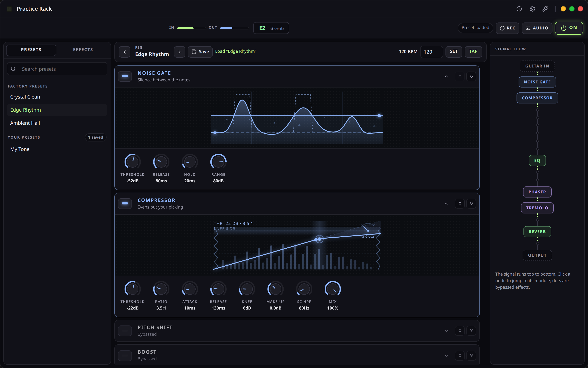
Task: Move Pitch Shift module down
Action: pos(471,331)
